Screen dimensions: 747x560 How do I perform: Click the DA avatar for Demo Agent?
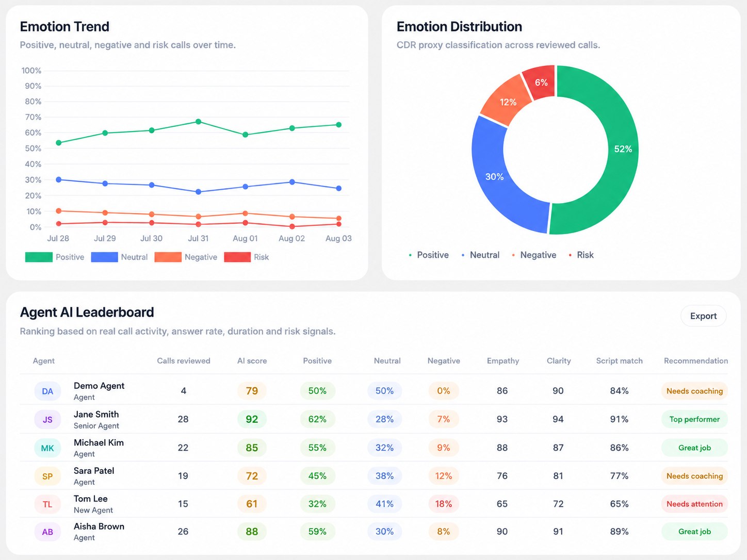tap(47, 391)
